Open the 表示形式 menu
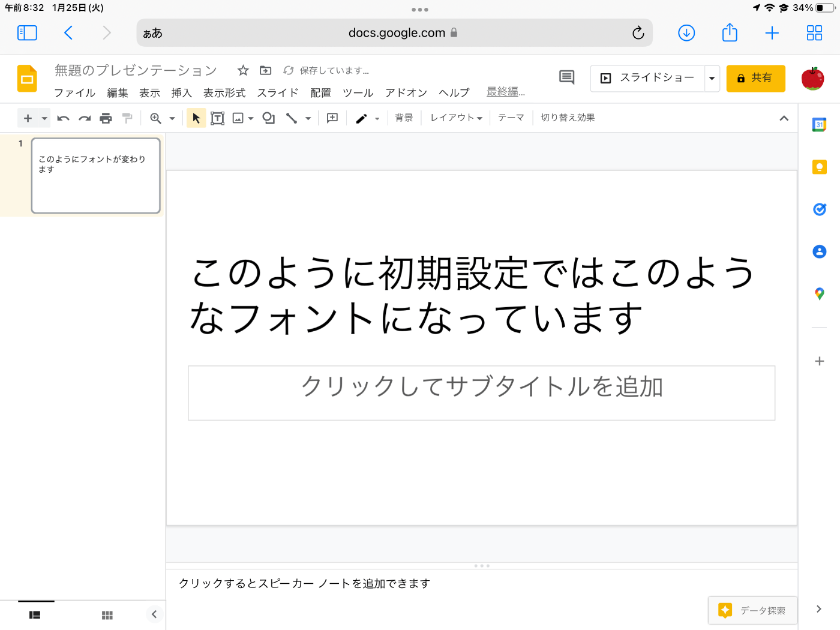This screenshot has width=840, height=630. point(224,93)
